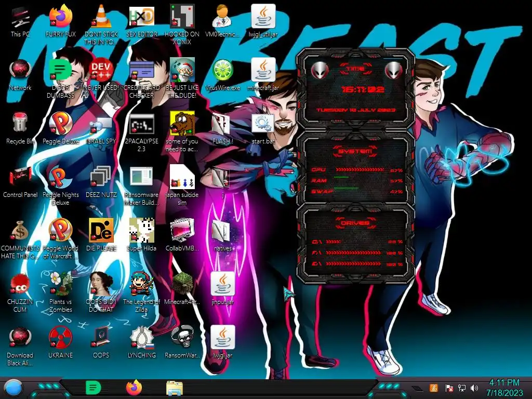Launch Peggle World of Warcraft shortcut
The image size is (532, 399).
point(61,240)
